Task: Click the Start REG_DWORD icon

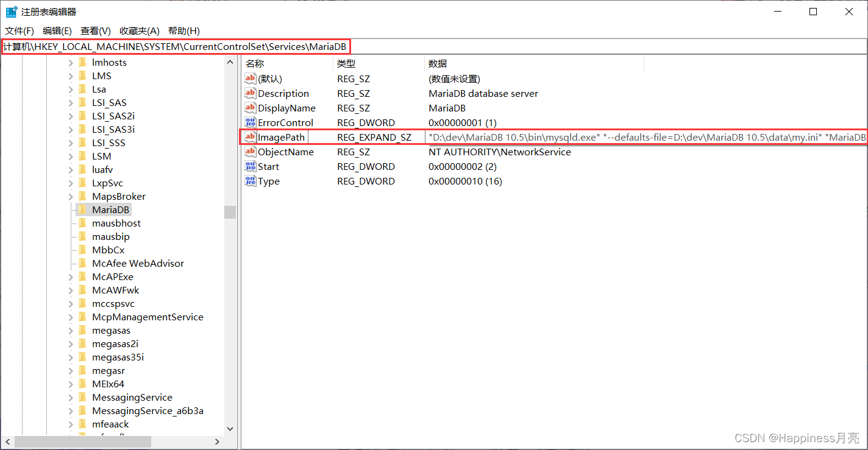Action: tap(250, 166)
